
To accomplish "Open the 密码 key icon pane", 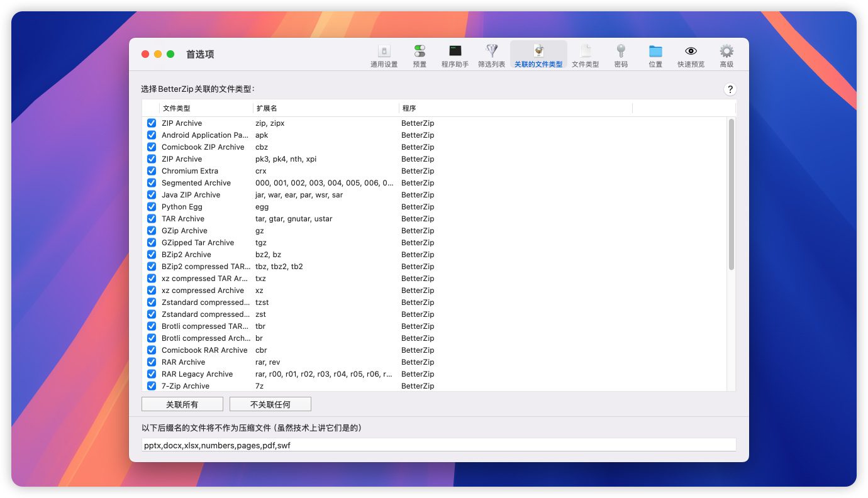I will 620,55.
